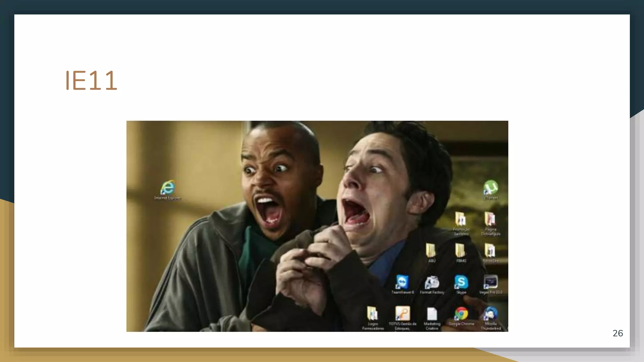Open the Logos Fornecedores folder
Viewport: 644px width, 362px height.
coord(373,314)
